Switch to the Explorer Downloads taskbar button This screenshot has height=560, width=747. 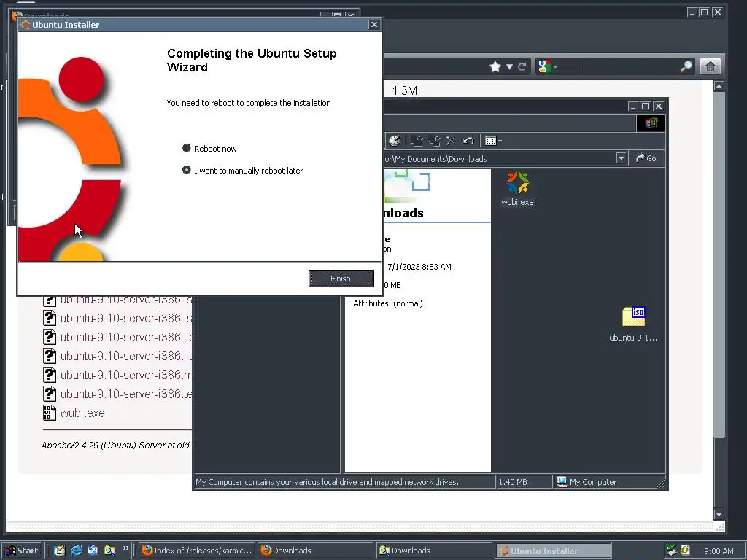point(433,551)
